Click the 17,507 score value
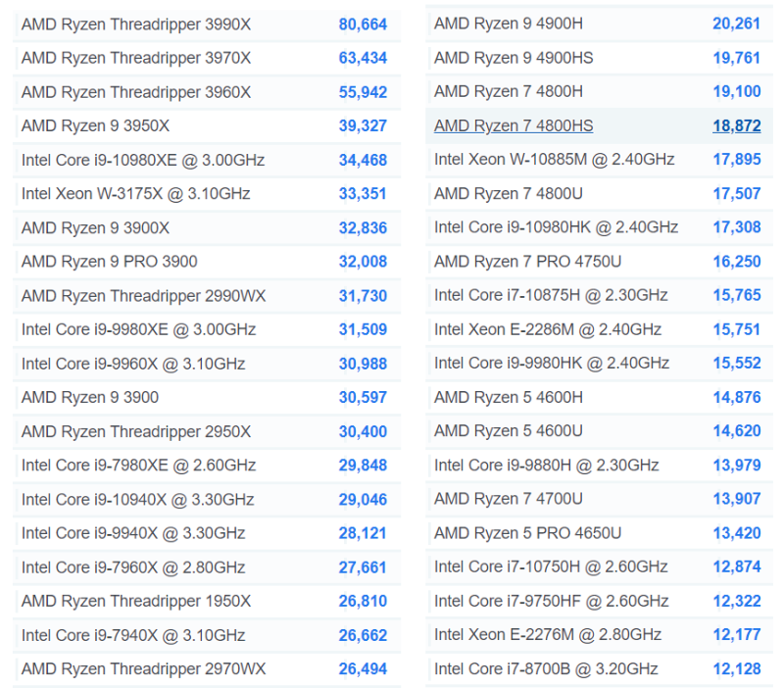Image resolution: width=784 pixels, height=688 pixels. click(x=737, y=194)
